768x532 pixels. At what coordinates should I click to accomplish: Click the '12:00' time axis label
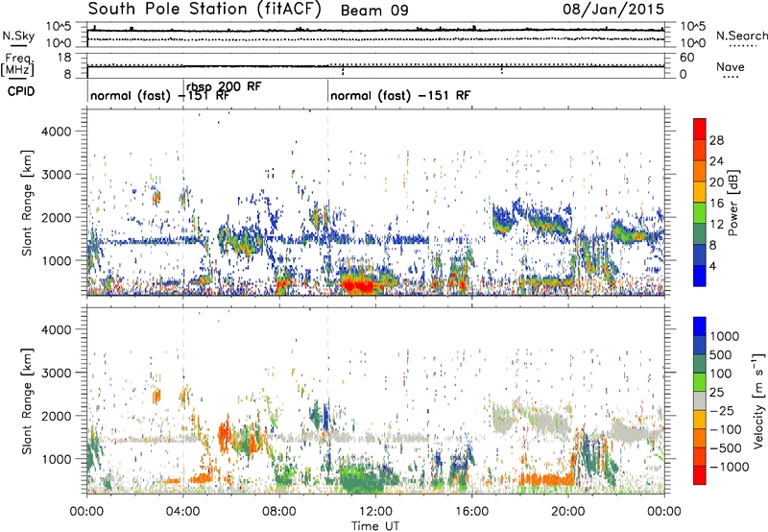click(x=375, y=512)
